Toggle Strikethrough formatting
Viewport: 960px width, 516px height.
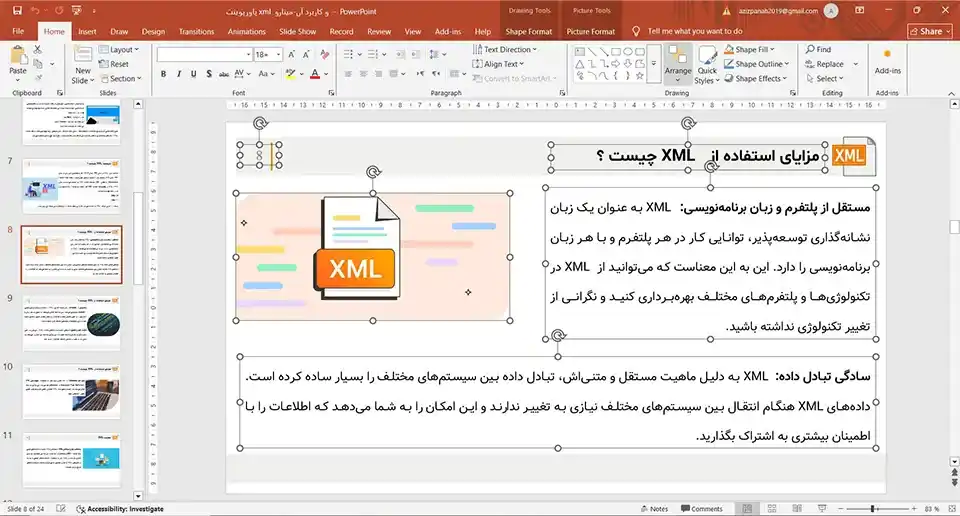[224, 73]
